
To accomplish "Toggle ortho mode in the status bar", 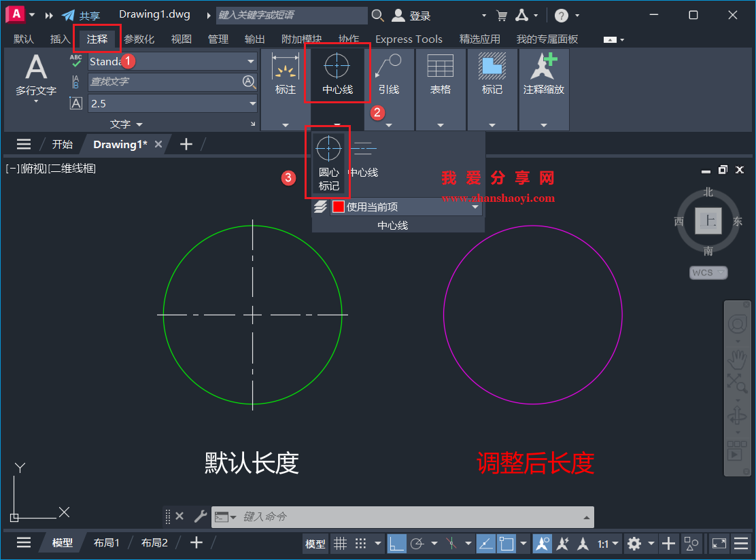I will [x=396, y=543].
